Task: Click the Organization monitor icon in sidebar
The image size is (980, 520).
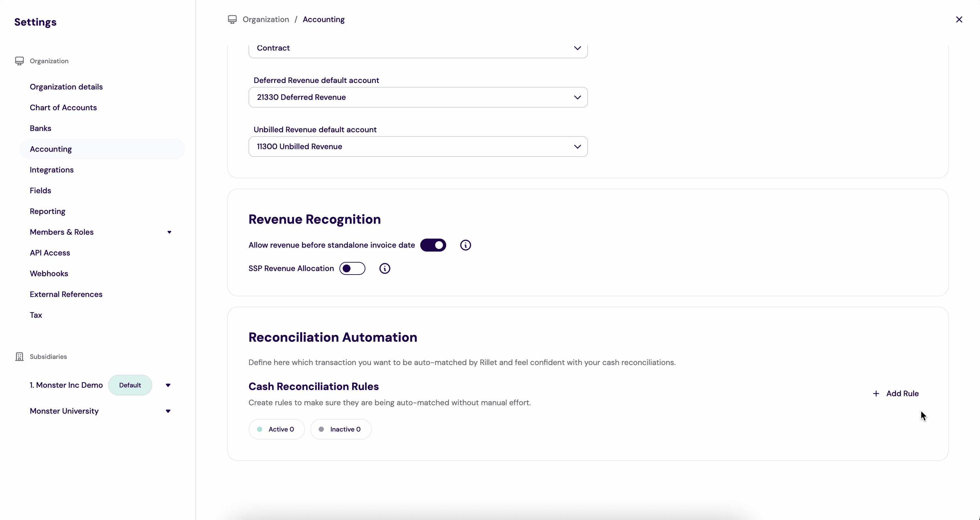Action: [x=19, y=61]
